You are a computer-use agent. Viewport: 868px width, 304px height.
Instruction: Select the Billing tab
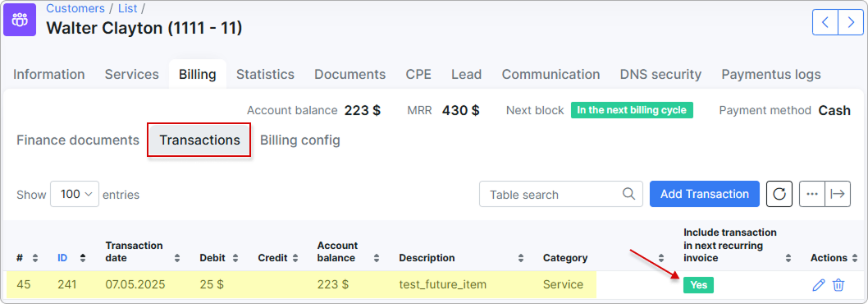198,74
